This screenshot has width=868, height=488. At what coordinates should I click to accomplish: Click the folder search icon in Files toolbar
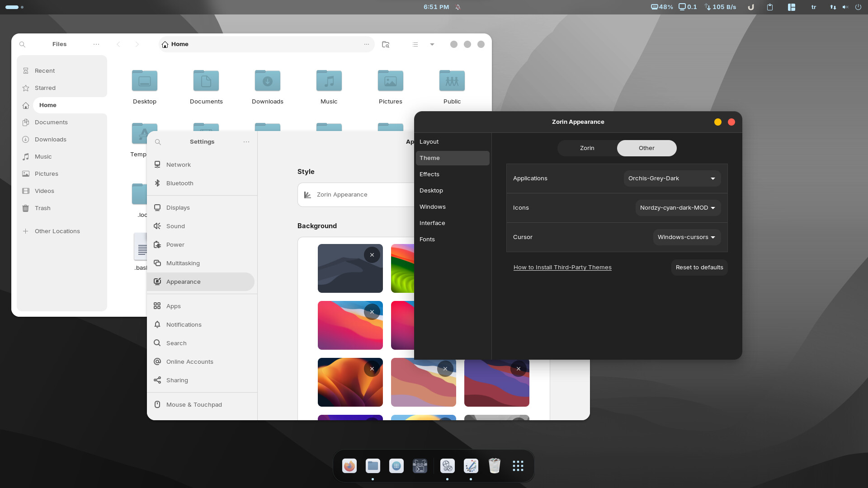[x=386, y=44]
